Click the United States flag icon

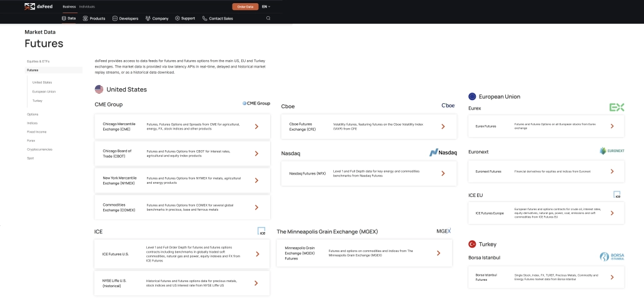point(99,89)
